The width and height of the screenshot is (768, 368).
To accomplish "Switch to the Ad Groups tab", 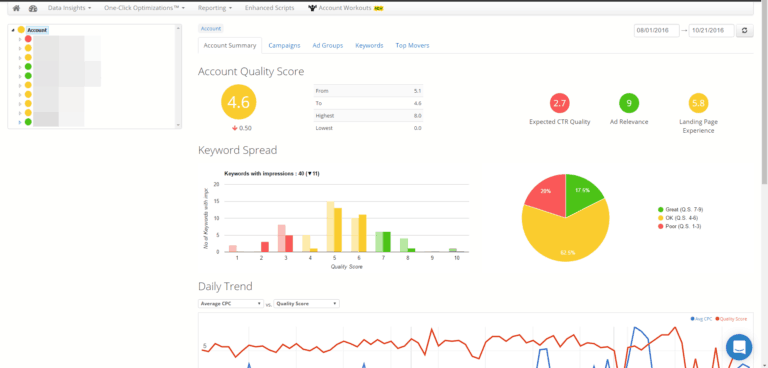I will click(328, 46).
